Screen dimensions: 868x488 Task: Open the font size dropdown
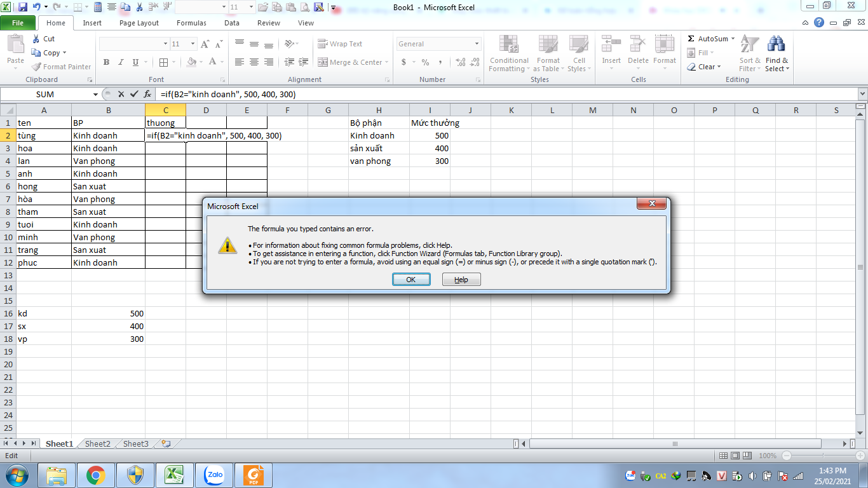(193, 44)
